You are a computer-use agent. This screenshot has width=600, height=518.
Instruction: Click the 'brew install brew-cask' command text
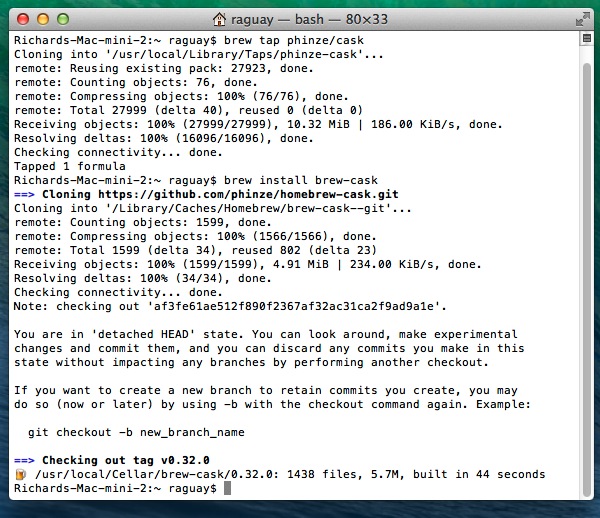tap(301, 180)
